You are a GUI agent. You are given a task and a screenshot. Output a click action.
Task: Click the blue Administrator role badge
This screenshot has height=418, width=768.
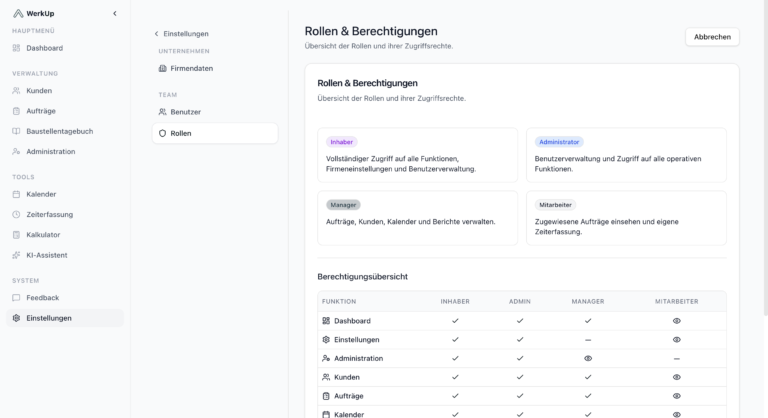559,142
